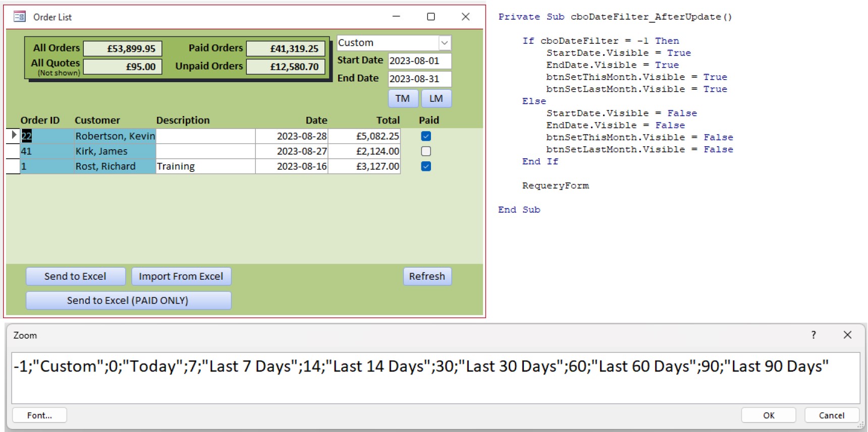Open the Font... button in Zoom dialog

39,415
